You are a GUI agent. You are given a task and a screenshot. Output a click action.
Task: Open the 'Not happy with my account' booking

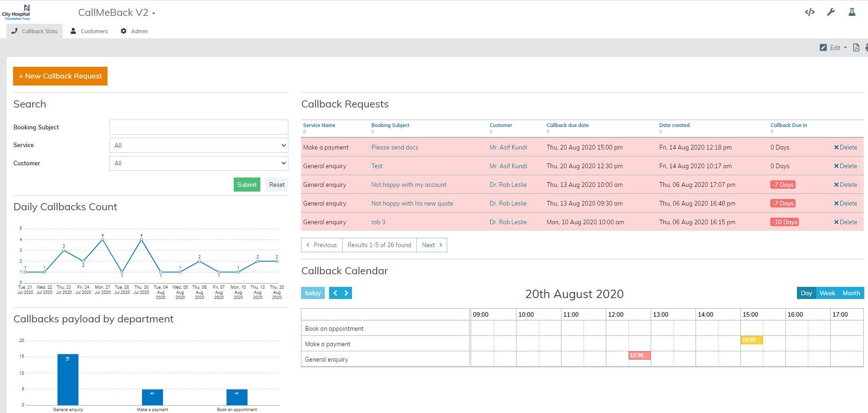(409, 185)
